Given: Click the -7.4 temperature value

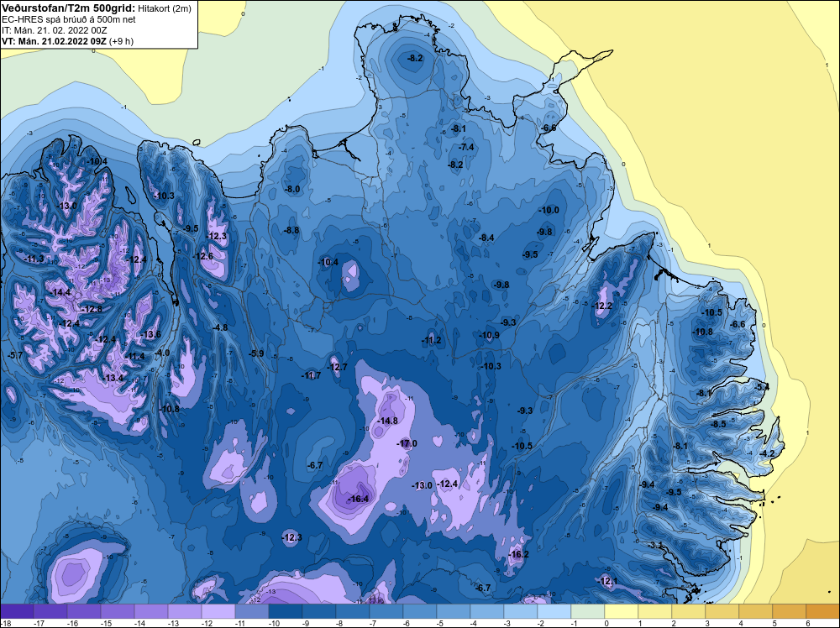Looking at the screenshot, I should [x=466, y=147].
